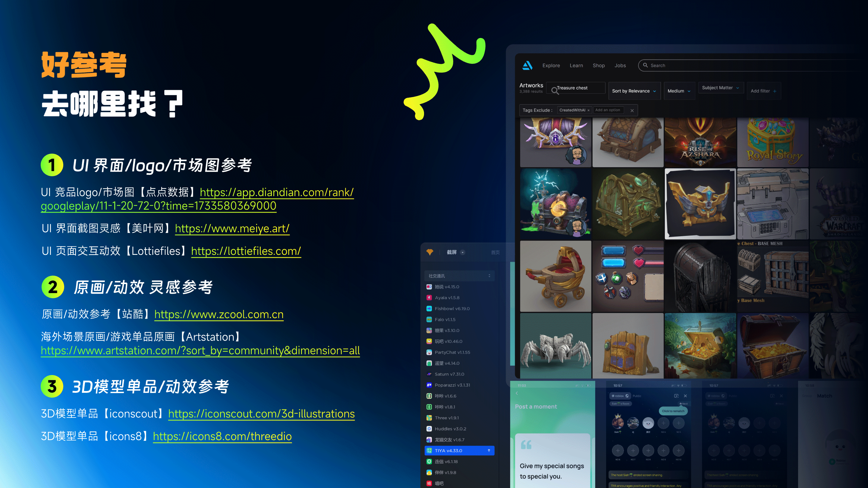Screen dimensions: 868x488
Task: Select the 唱吧 app icon
Action: [429, 483]
